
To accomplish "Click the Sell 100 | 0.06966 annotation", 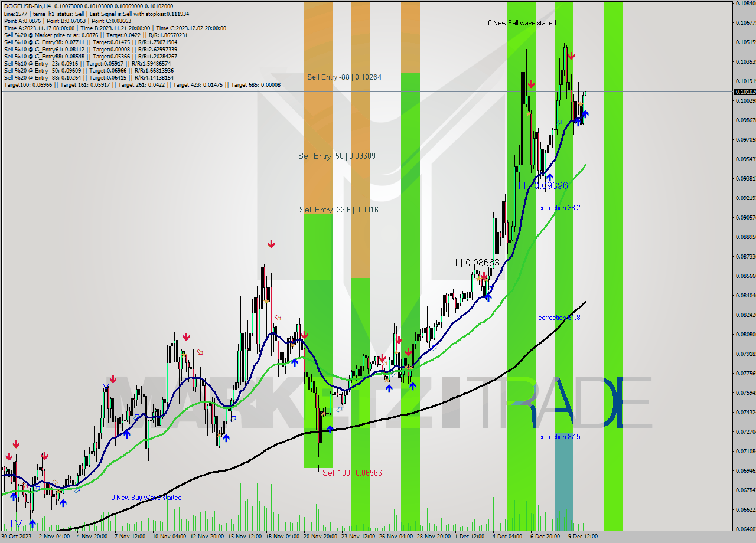I will tap(353, 473).
